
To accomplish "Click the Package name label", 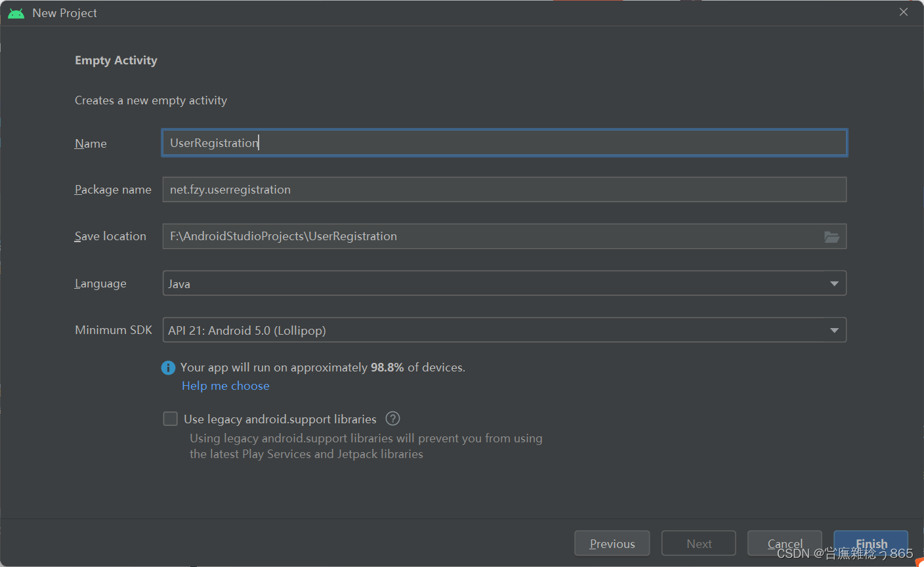I will (x=113, y=190).
